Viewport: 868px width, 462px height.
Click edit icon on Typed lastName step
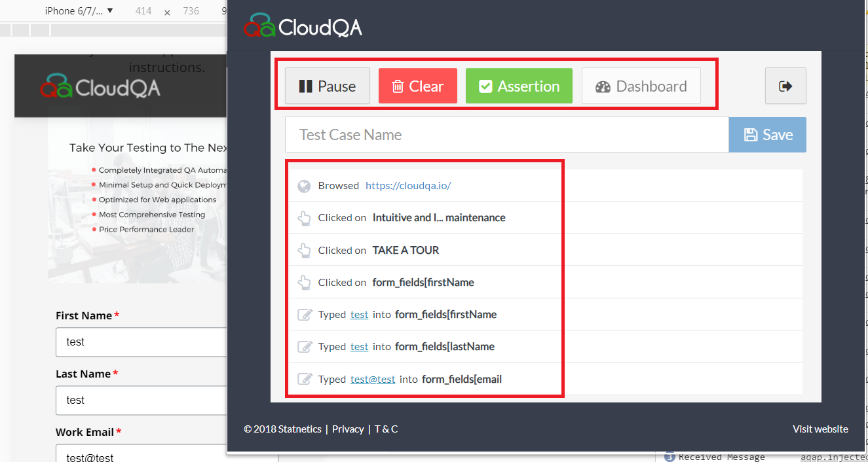tap(305, 347)
